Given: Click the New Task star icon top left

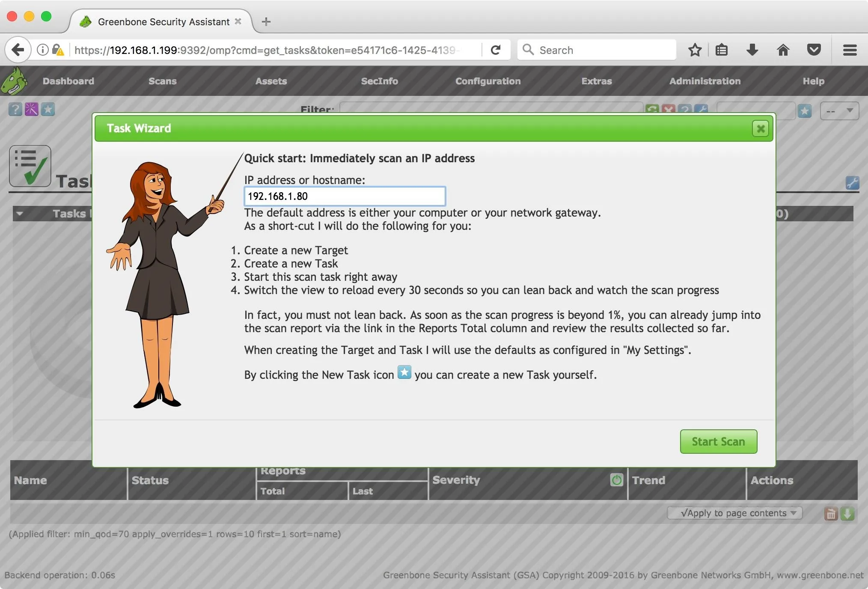Looking at the screenshot, I should 48,110.
